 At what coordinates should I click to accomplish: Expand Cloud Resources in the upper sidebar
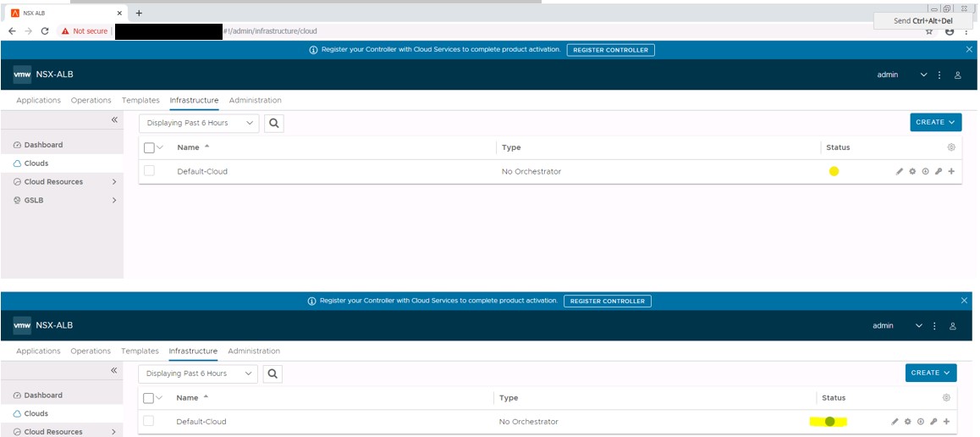(114, 182)
